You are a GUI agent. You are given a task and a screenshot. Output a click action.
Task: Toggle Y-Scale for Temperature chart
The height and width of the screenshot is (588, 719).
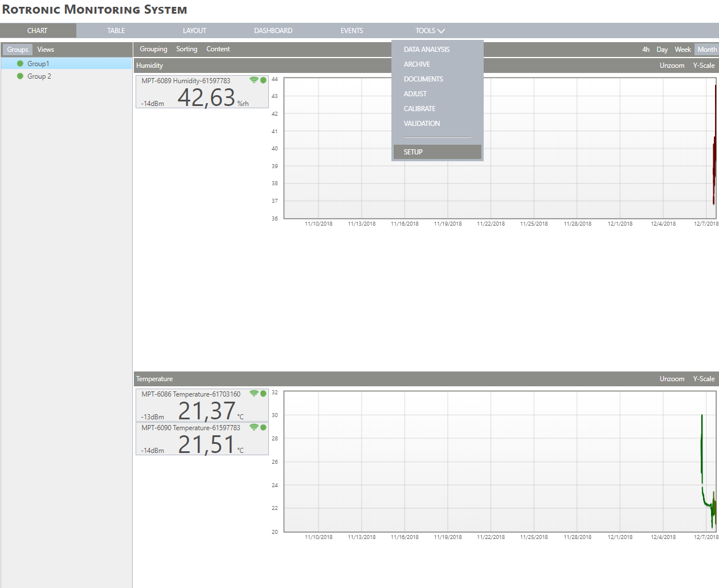[704, 379]
